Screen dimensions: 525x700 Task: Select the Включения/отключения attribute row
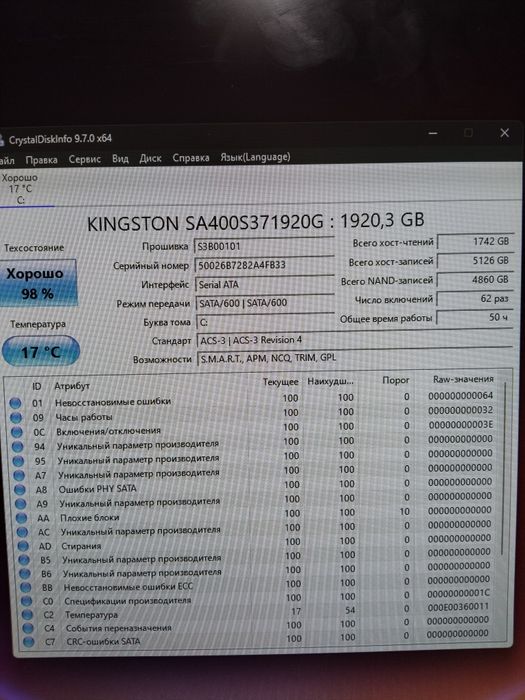coord(254,429)
